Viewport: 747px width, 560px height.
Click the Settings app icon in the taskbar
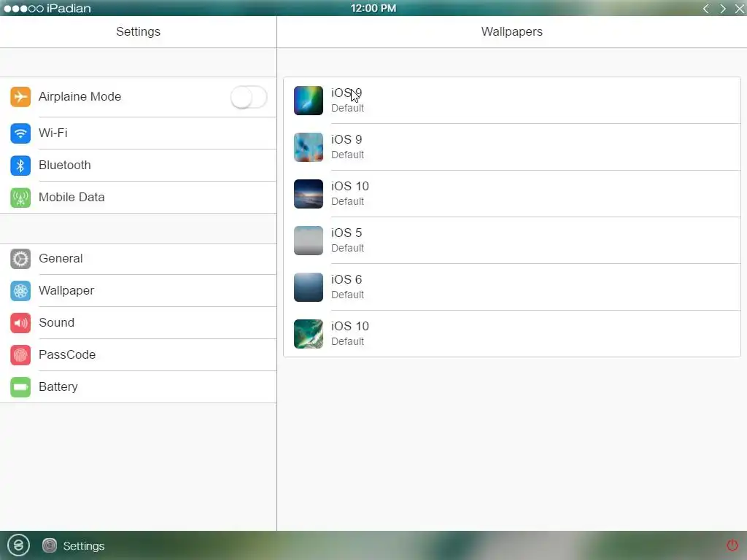click(50, 545)
